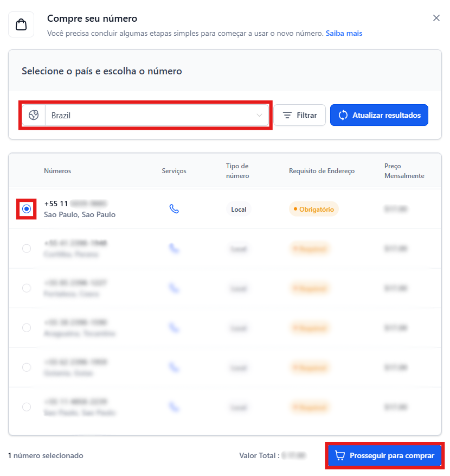The height and width of the screenshot is (476, 450).
Task: Click phone icon in the second number row
Action: click(x=174, y=249)
